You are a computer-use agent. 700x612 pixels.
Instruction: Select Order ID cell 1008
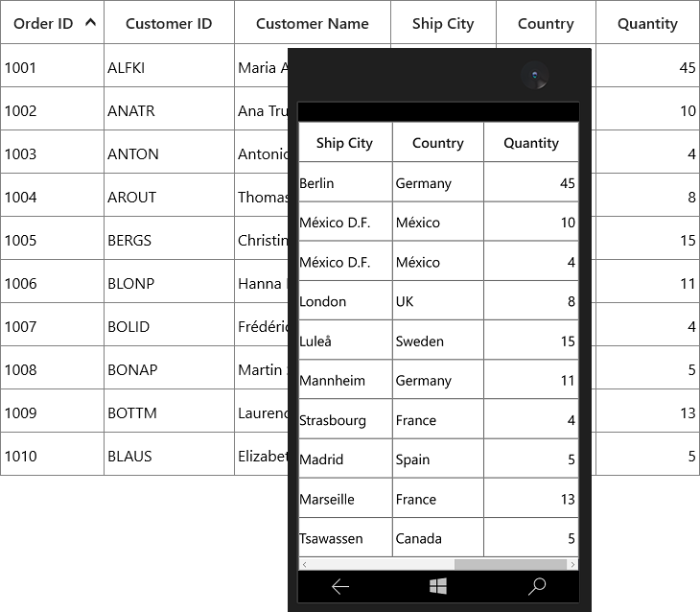pyautogui.click(x=52, y=367)
